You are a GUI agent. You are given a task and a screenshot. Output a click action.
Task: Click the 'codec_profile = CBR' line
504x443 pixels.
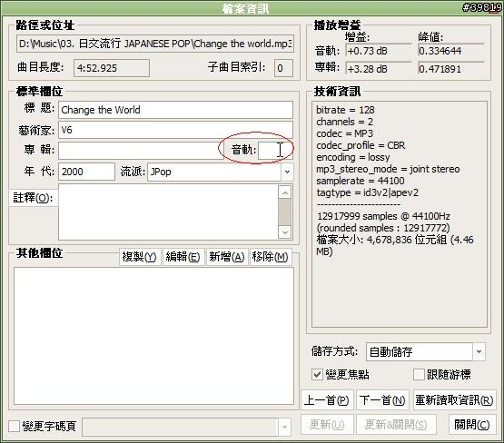361,145
